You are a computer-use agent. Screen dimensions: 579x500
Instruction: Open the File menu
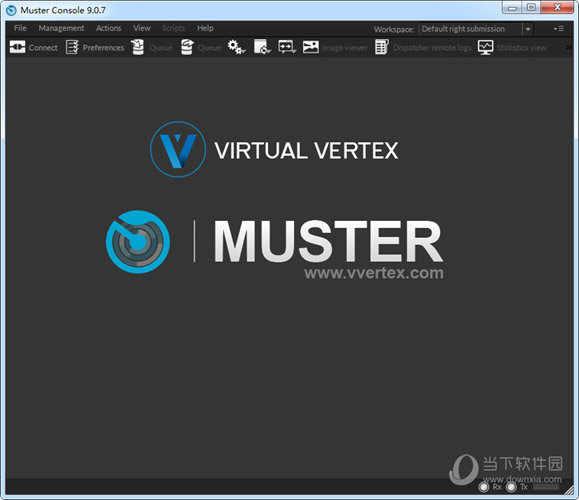click(x=20, y=28)
